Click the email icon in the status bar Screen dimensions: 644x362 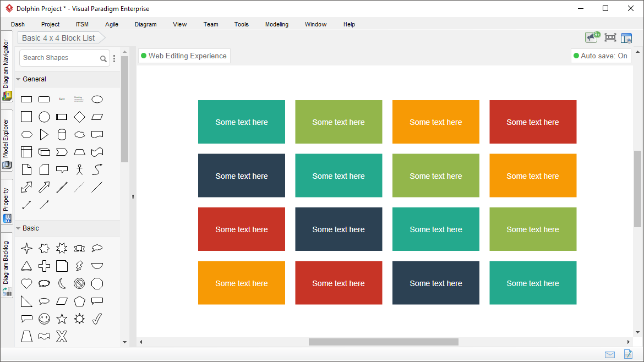[x=609, y=354]
